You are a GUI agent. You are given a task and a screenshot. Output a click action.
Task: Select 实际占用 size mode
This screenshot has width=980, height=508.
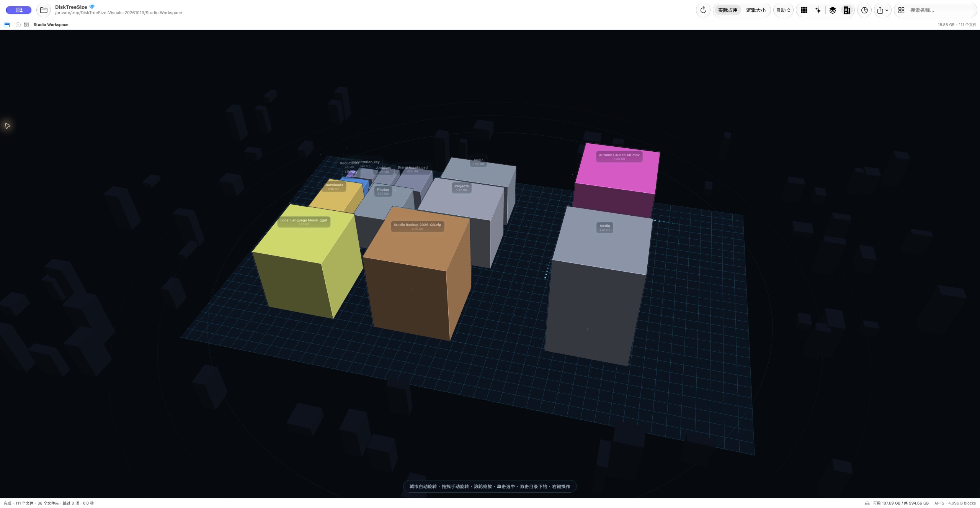[728, 10]
